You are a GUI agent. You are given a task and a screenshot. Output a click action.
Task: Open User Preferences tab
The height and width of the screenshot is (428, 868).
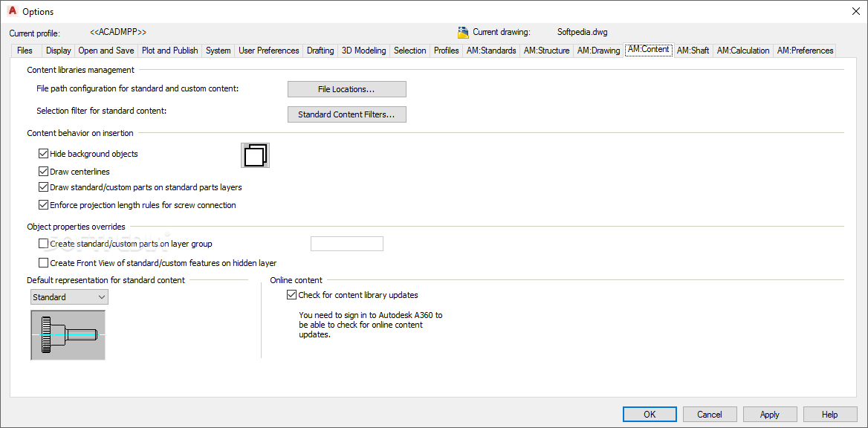[269, 51]
